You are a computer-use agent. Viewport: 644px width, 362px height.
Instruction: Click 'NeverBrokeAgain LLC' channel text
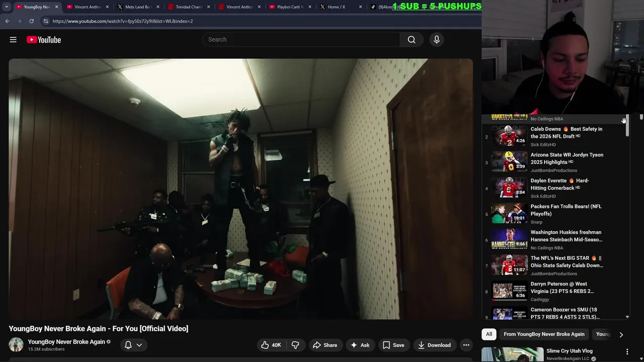(x=568, y=359)
